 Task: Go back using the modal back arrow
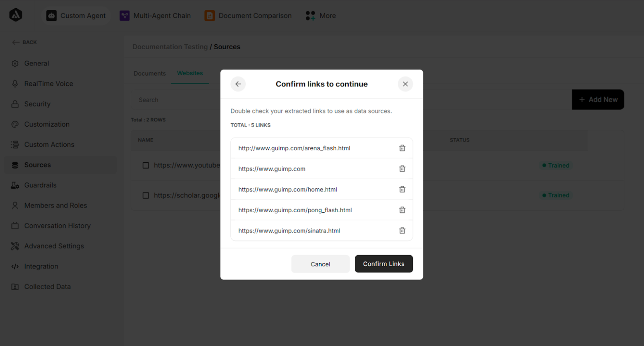coord(238,84)
